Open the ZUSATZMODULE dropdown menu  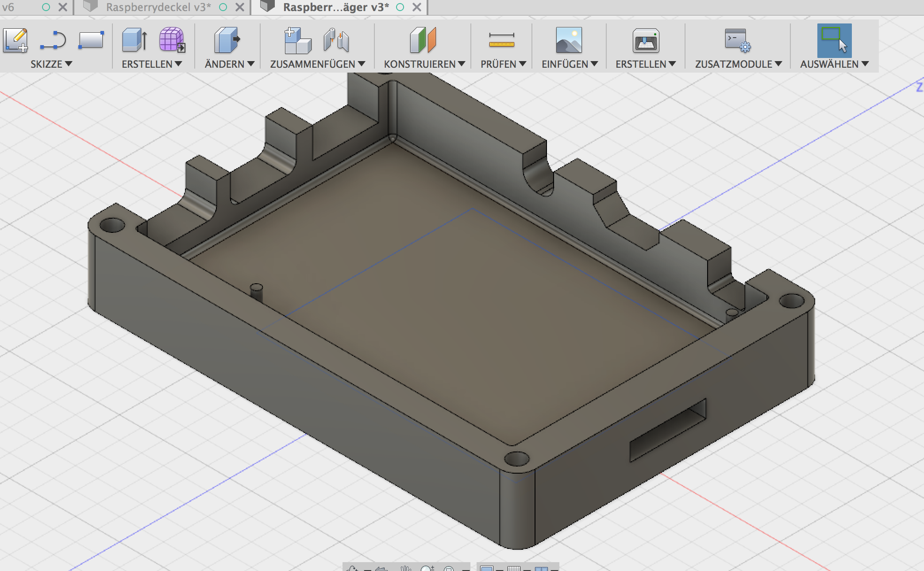click(x=739, y=64)
